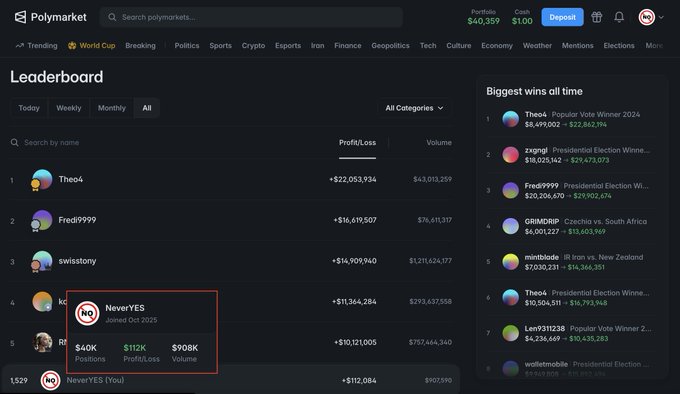Open the Weather category
Screen dimensions: 680x394
537,46
